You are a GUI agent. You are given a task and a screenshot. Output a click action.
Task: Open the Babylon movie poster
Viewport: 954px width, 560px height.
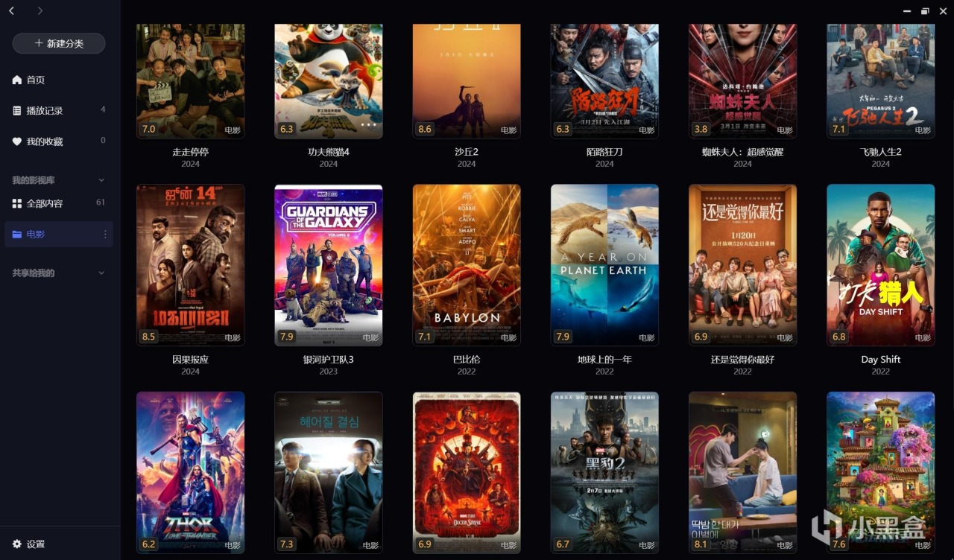pyautogui.click(x=467, y=265)
